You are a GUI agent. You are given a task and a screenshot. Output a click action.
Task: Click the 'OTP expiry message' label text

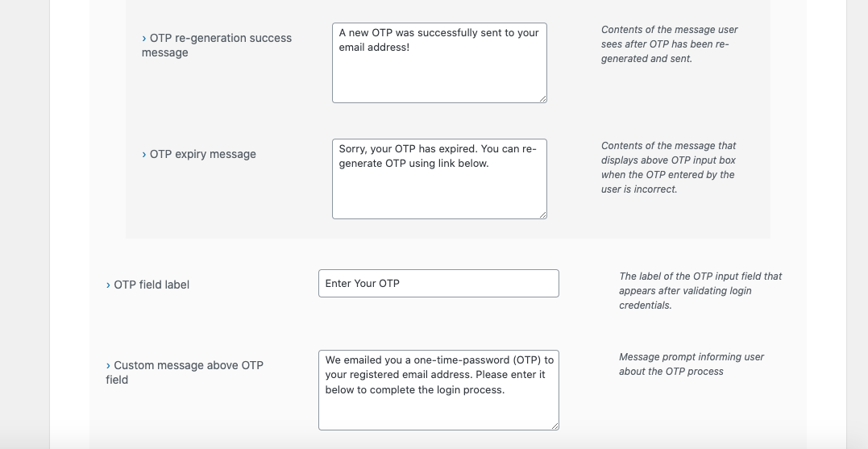point(203,155)
